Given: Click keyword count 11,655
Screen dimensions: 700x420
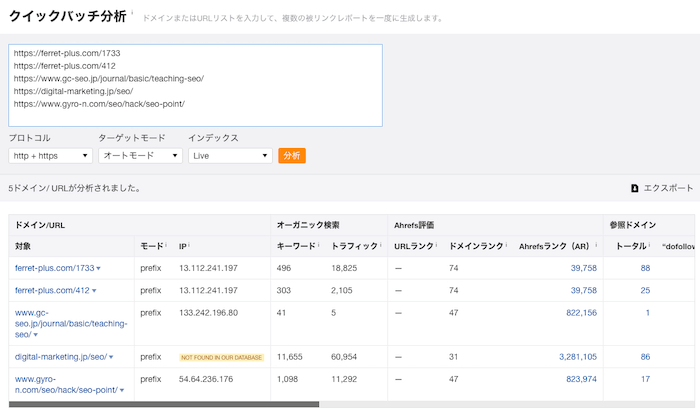Looking at the screenshot, I should point(289,357).
